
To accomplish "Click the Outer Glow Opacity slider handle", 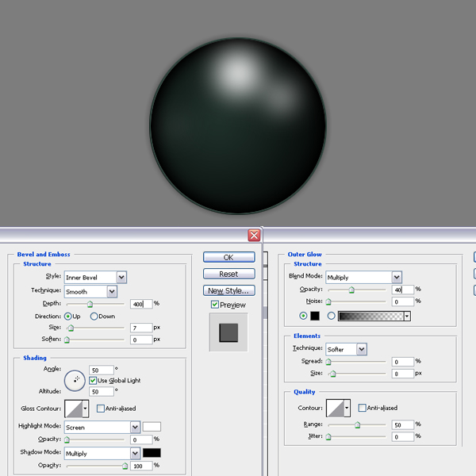I will pos(351,290).
